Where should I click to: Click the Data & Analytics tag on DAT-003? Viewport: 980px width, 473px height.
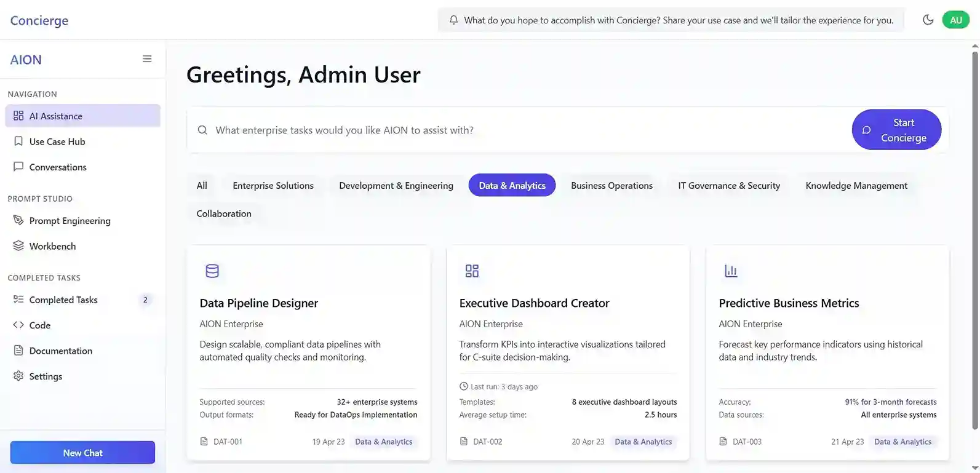coord(903,442)
